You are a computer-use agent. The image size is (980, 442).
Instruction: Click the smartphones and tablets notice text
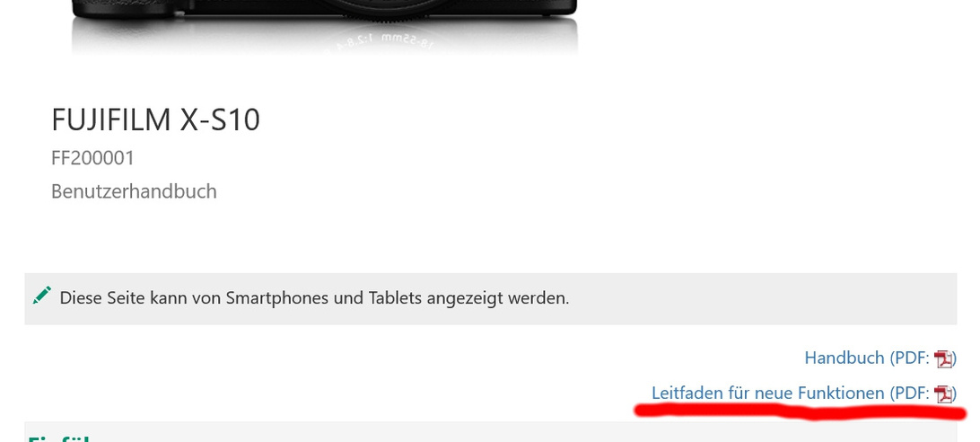click(314, 298)
